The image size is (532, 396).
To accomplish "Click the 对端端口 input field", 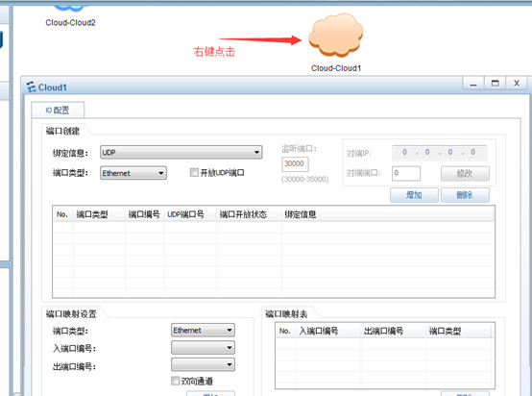I will click(x=406, y=173).
